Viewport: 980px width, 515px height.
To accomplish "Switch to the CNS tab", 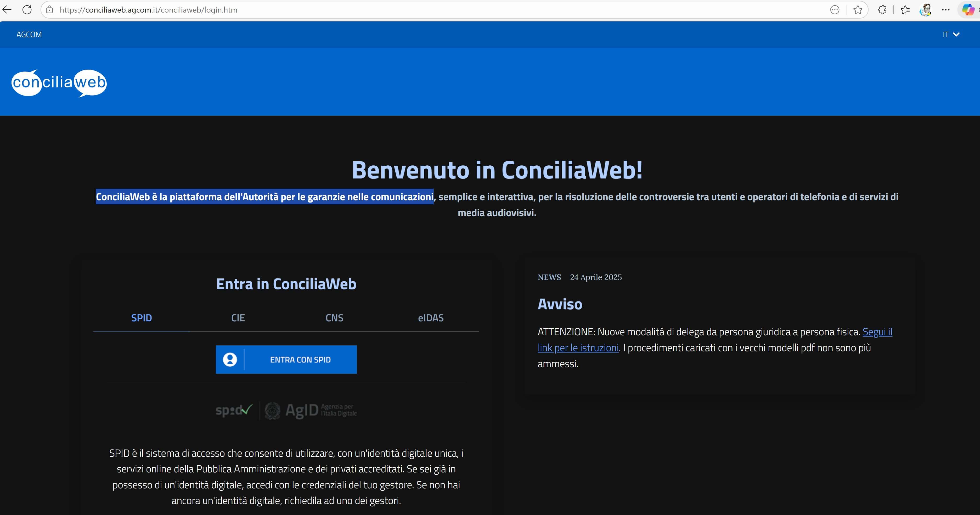I will pyautogui.click(x=334, y=318).
